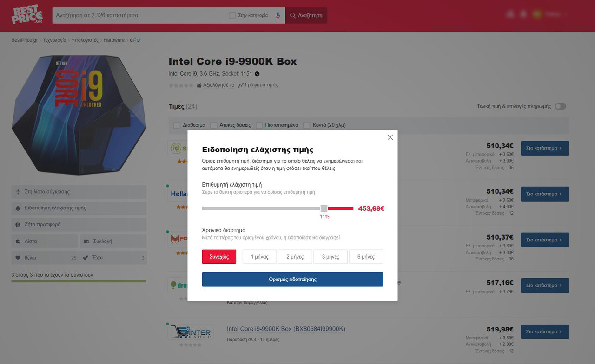Go to Hardware breadcrumb

[114, 40]
